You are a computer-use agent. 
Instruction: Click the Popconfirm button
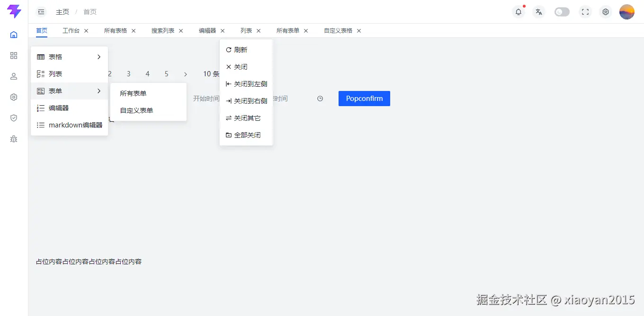pyautogui.click(x=364, y=99)
